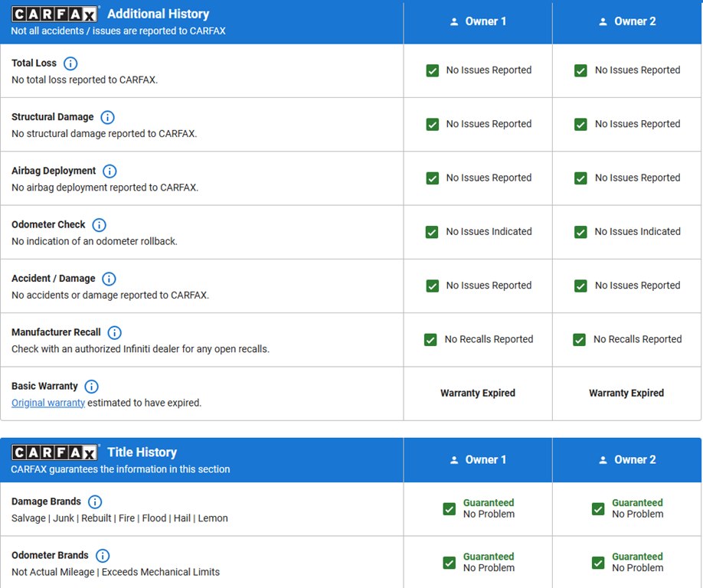Click 'Not Actual Mileage | Exceeds Mechanical Limits' text
The width and height of the screenshot is (703, 588).
(x=116, y=572)
